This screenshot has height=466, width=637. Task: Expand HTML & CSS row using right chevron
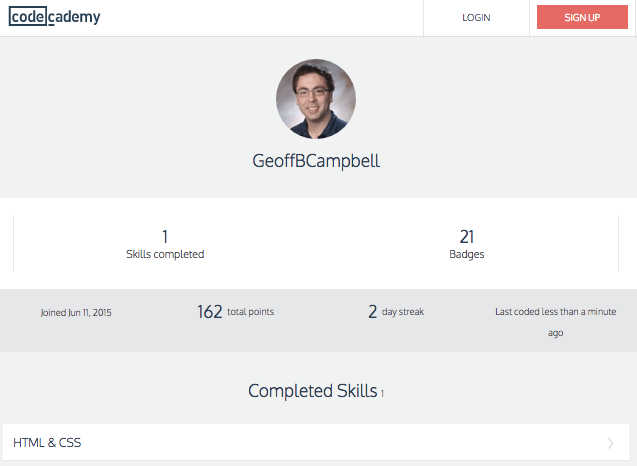pyautogui.click(x=610, y=442)
